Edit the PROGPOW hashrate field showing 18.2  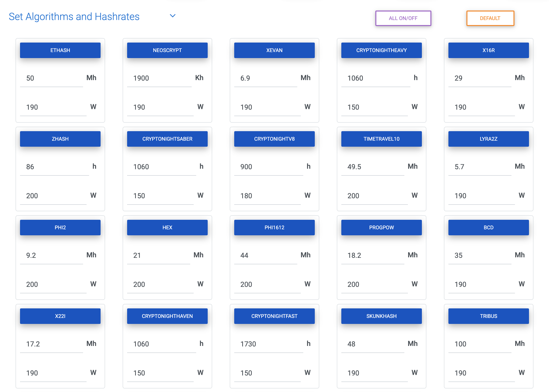(373, 256)
